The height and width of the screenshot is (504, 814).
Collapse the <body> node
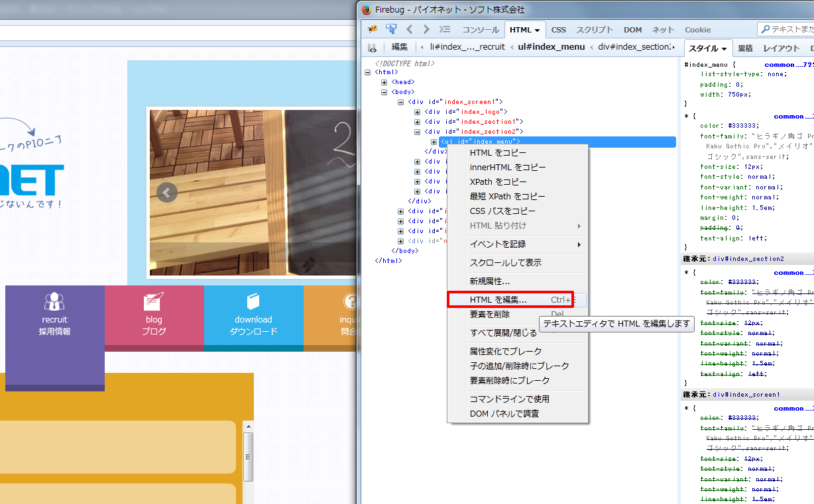(384, 92)
